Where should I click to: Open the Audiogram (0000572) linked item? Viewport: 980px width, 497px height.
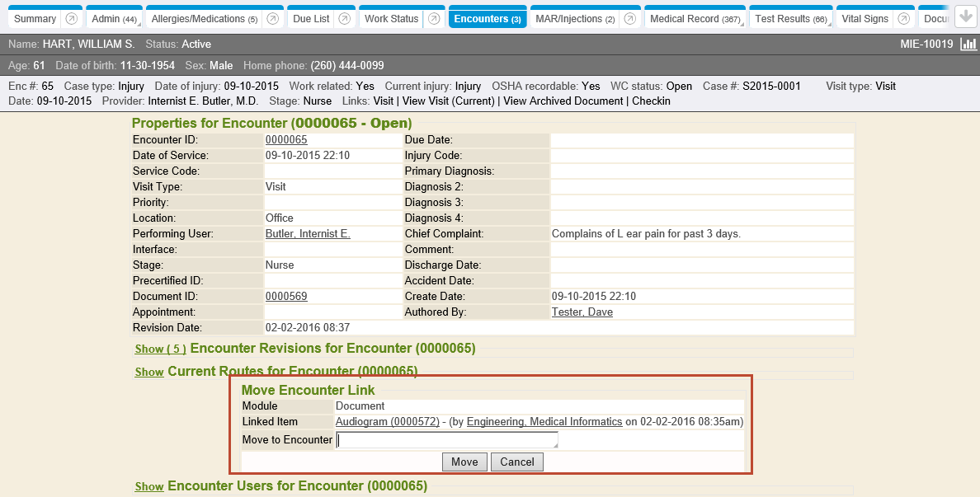pos(387,422)
